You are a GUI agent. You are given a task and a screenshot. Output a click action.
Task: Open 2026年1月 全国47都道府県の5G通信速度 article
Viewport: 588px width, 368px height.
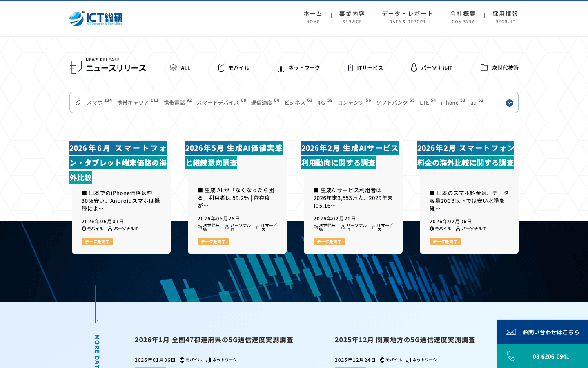214,340
